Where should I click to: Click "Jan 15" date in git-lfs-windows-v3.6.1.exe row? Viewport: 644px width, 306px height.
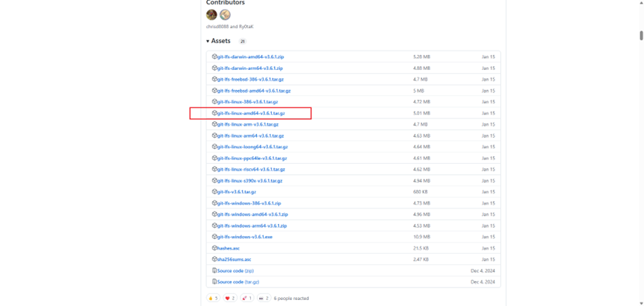click(488, 237)
